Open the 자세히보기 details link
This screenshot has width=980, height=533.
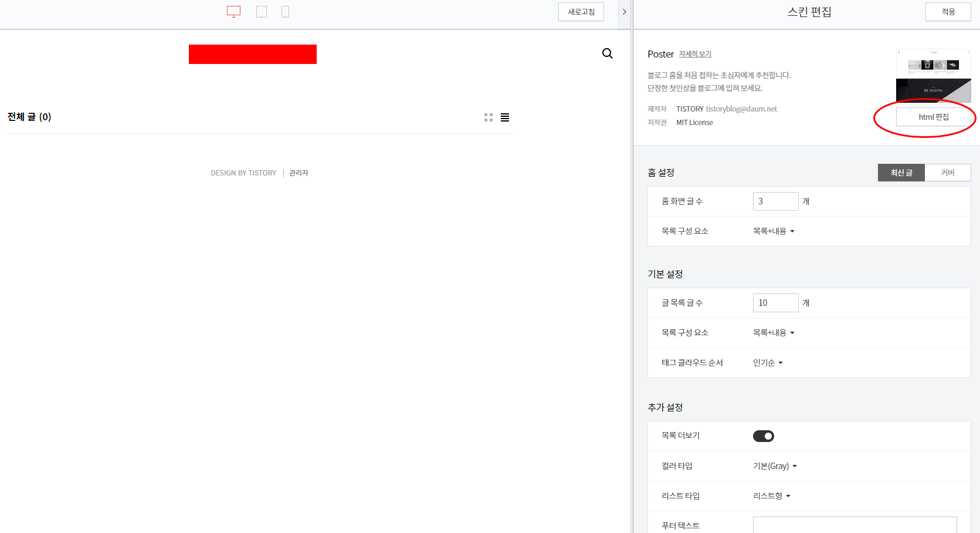695,54
